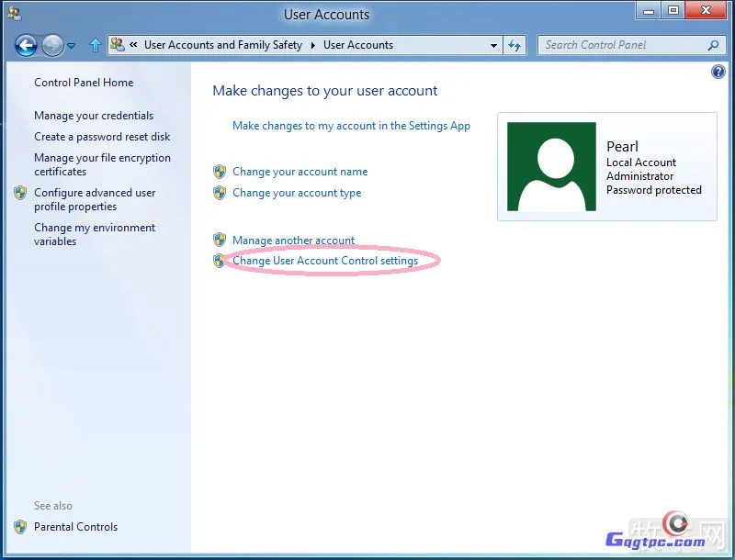Open the recent pages dropdown arrow
Screen dimensions: 735x560
72,46
